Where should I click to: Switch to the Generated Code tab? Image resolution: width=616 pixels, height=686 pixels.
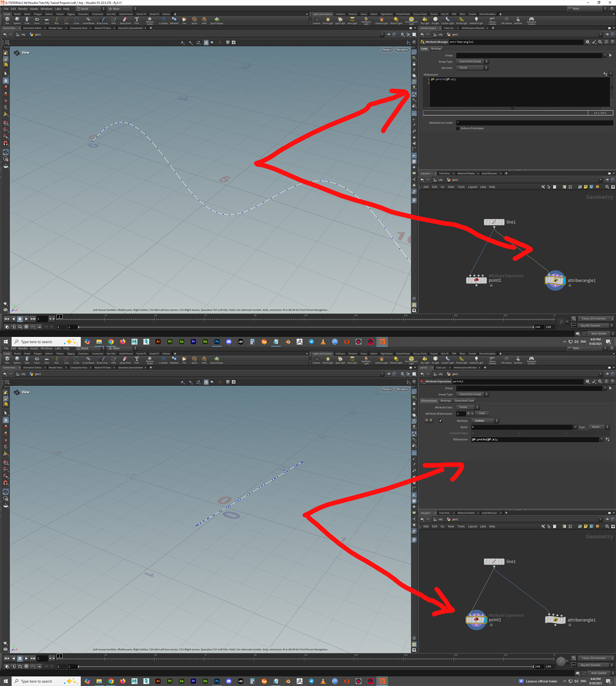(x=464, y=401)
